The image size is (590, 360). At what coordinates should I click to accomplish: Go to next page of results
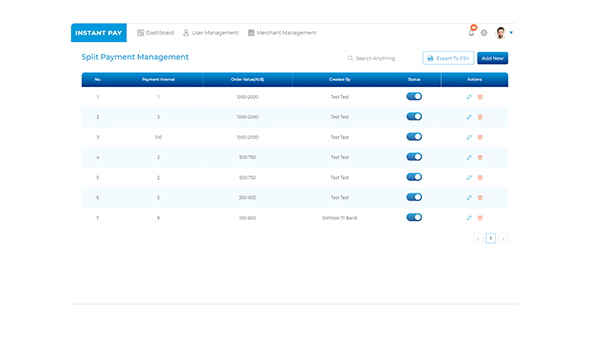[503, 238]
